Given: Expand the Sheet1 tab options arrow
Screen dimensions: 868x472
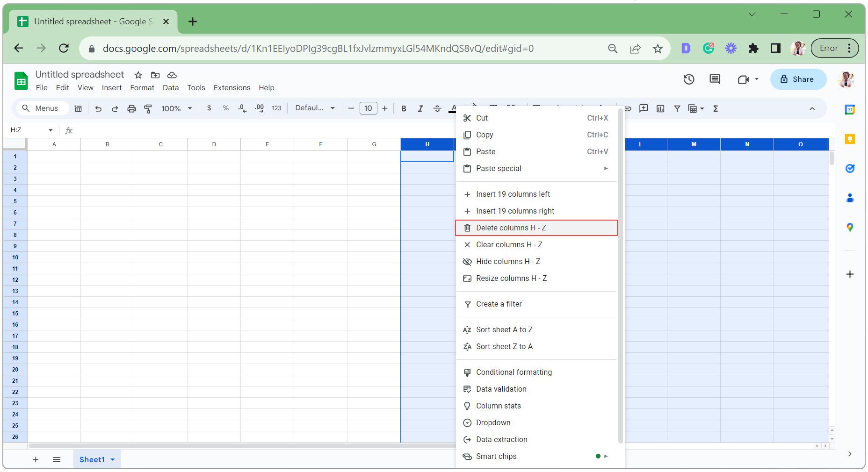Looking at the screenshot, I should click(x=113, y=459).
